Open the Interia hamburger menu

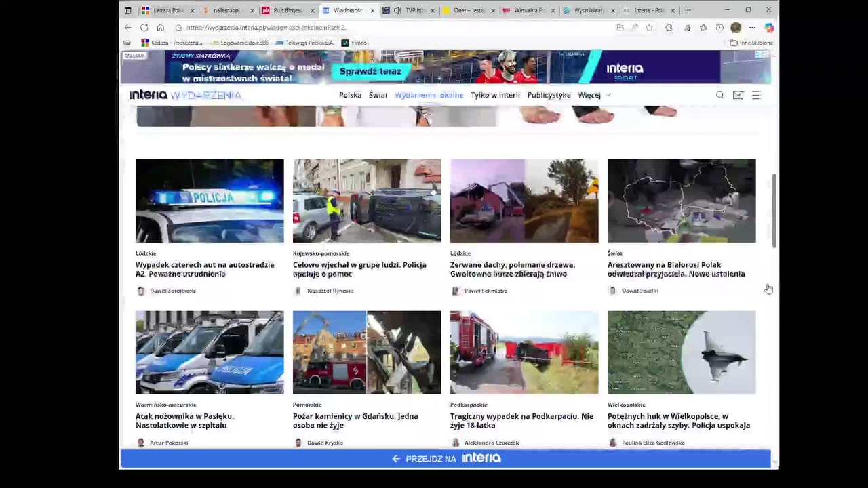coord(756,95)
